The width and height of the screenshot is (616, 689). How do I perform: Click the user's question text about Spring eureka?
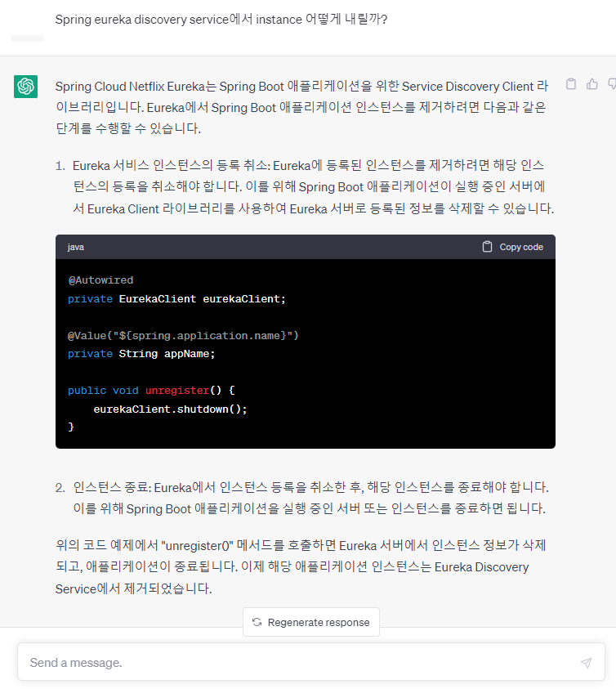tap(221, 20)
